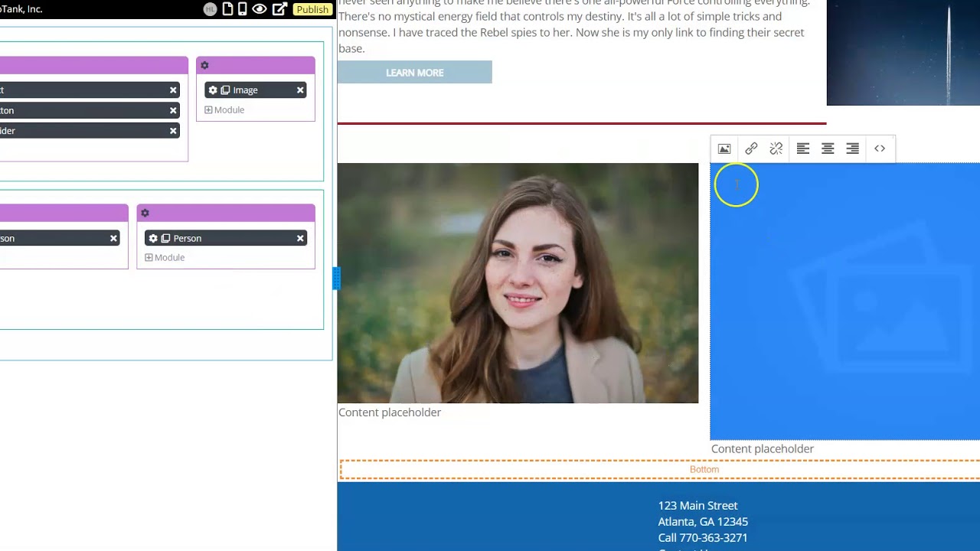Screen dimensions: 980x551
Task: Open site in new window icon
Action: point(279,9)
